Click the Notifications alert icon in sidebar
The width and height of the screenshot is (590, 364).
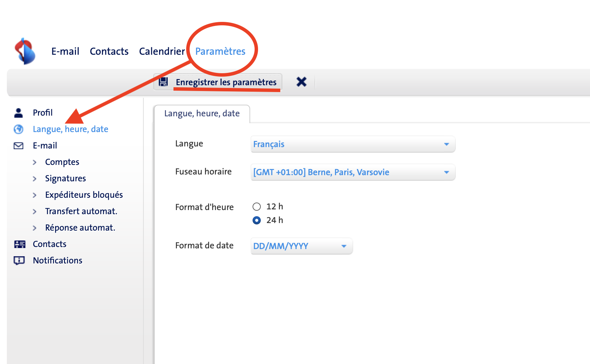(x=19, y=261)
